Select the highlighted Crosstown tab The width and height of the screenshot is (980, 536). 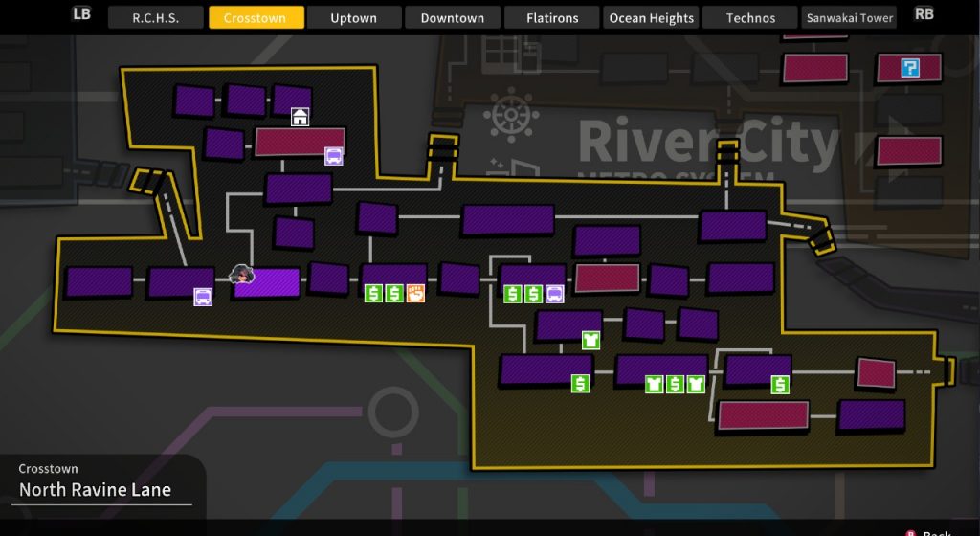pos(256,18)
